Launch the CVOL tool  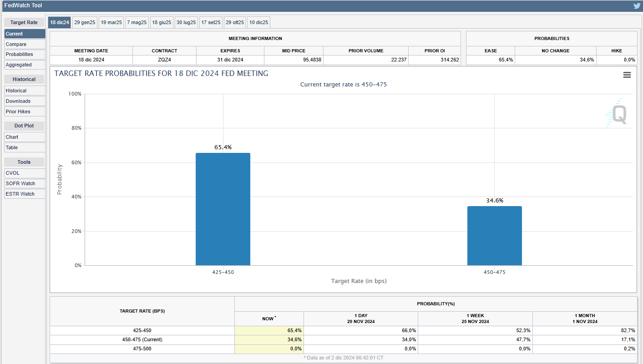coord(25,173)
